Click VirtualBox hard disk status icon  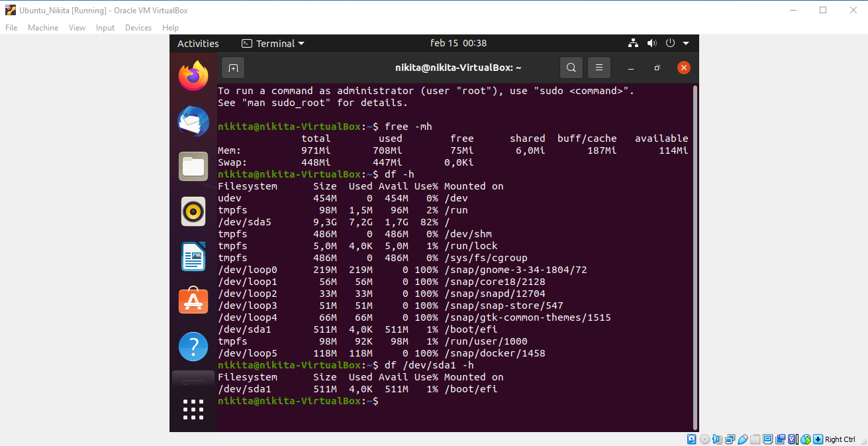point(692,439)
